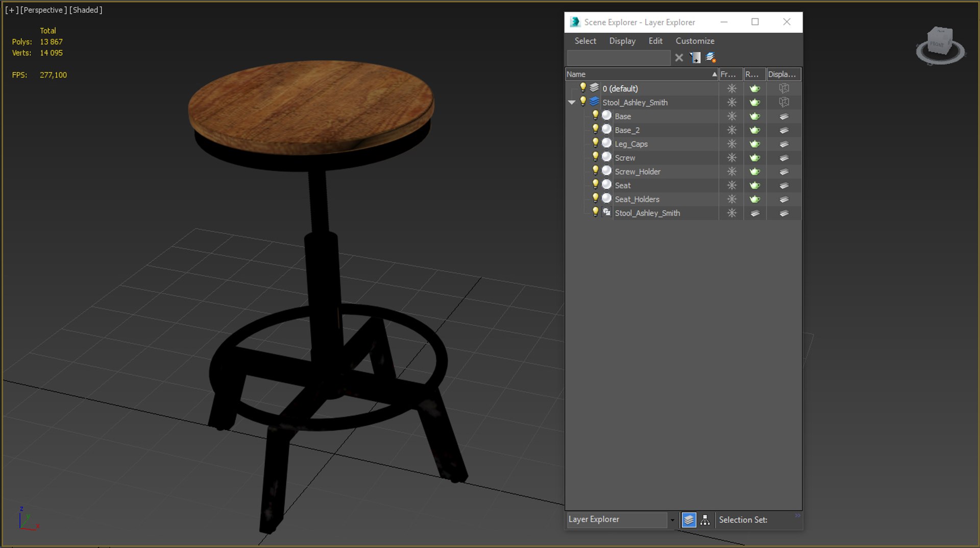Image resolution: width=980 pixels, height=548 pixels.
Task: Open the [Perspective] viewport label menu
Action: [43, 10]
